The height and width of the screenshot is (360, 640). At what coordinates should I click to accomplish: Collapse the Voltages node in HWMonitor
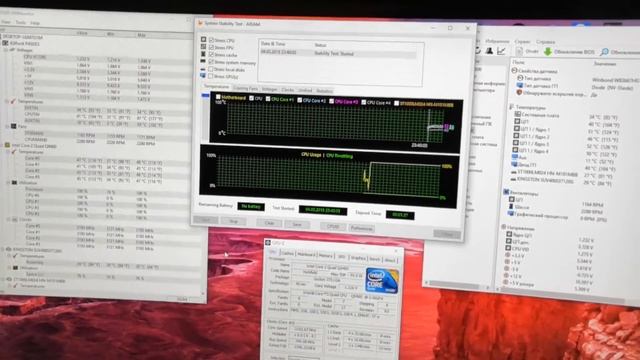pyautogui.click(x=6, y=50)
